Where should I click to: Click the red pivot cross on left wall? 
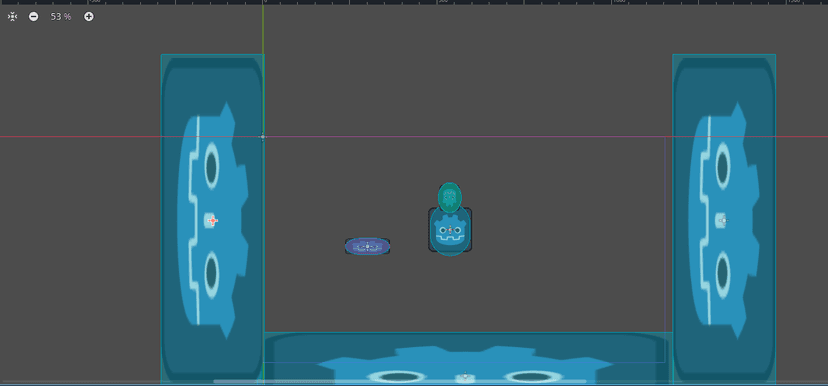[212, 220]
